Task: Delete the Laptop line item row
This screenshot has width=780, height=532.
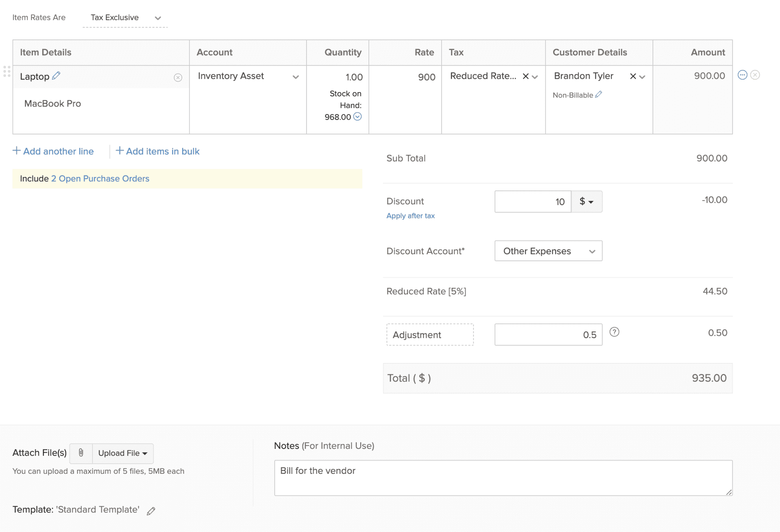Action: tap(755, 75)
